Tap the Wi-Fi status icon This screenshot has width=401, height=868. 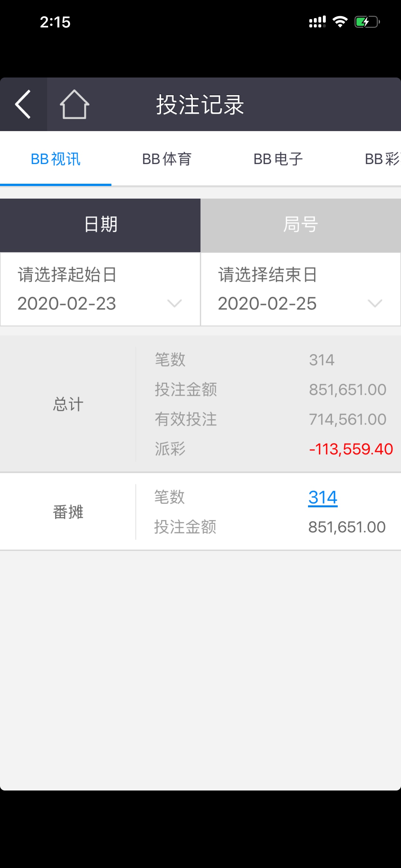(x=340, y=22)
